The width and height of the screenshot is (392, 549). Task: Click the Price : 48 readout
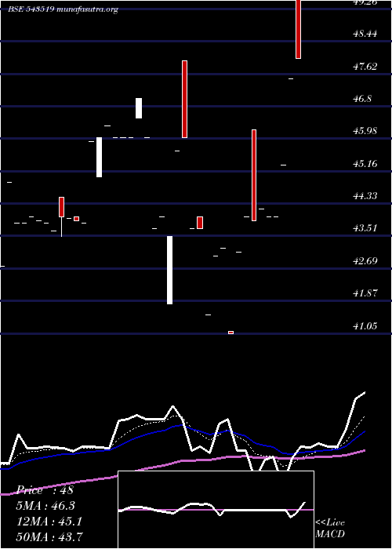pos(45,490)
